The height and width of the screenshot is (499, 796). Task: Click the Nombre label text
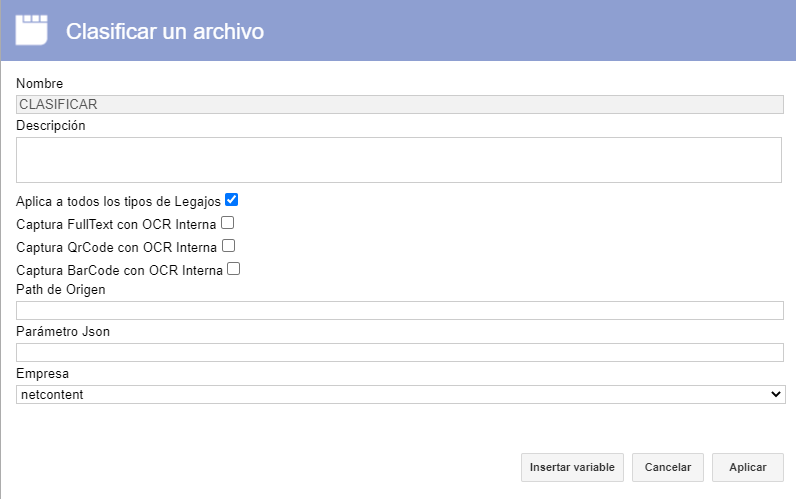[x=40, y=83]
